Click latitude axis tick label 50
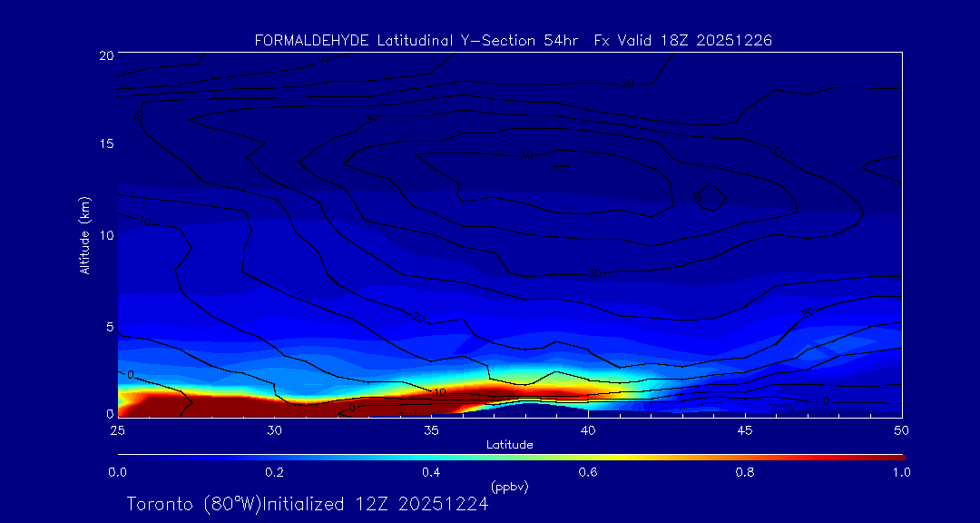The height and width of the screenshot is (523, 980). pyautogui.click(x=902, y=430)
